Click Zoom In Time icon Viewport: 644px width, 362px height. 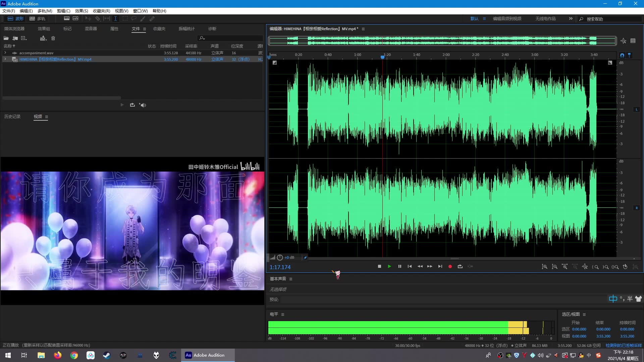tap(565, 267)
